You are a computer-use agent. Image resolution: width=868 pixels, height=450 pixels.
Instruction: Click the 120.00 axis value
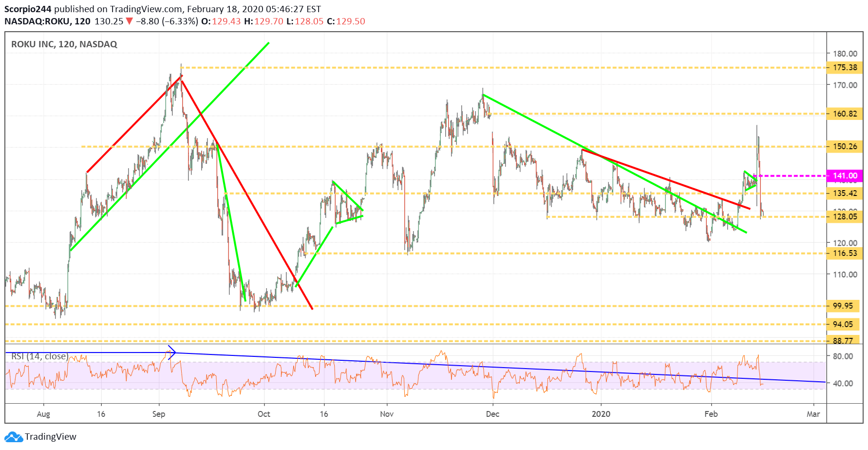pos(845,243)
